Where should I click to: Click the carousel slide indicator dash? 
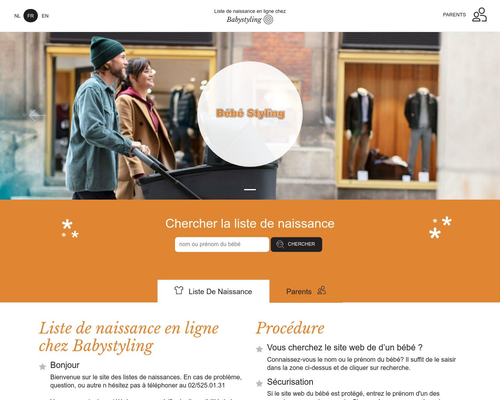(250, 189)
